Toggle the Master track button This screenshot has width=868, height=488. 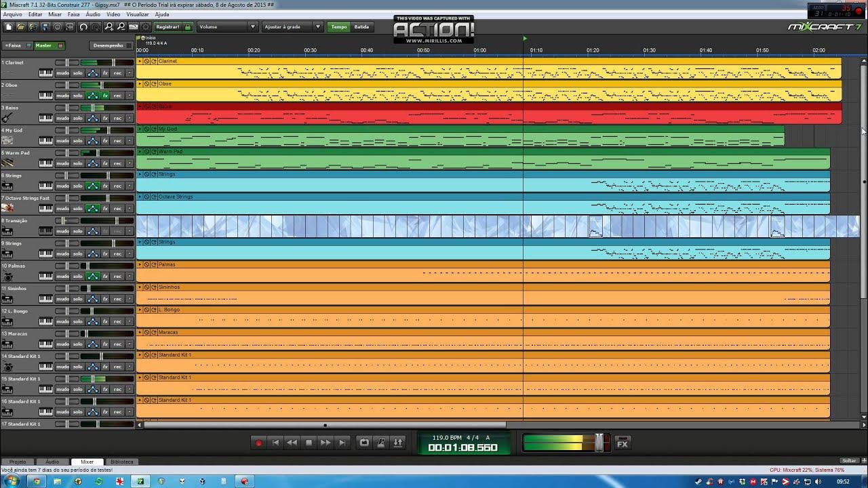coord(48,45)
